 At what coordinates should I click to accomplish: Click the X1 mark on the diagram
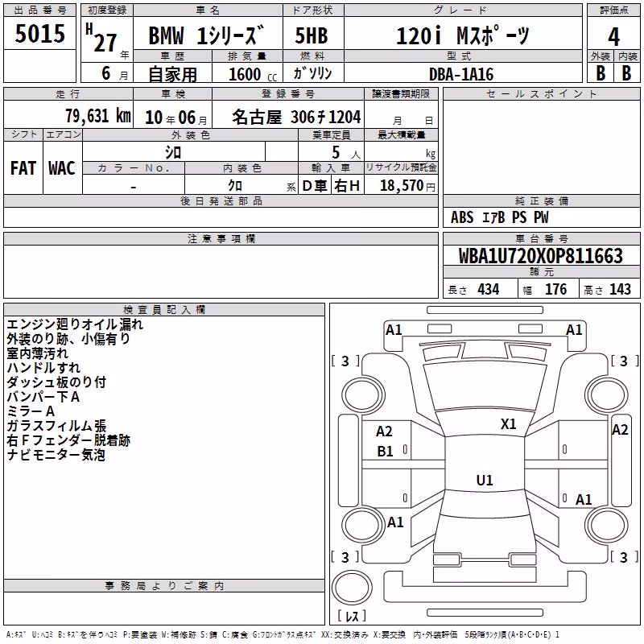pyautogui.click(x=508, y=424)
